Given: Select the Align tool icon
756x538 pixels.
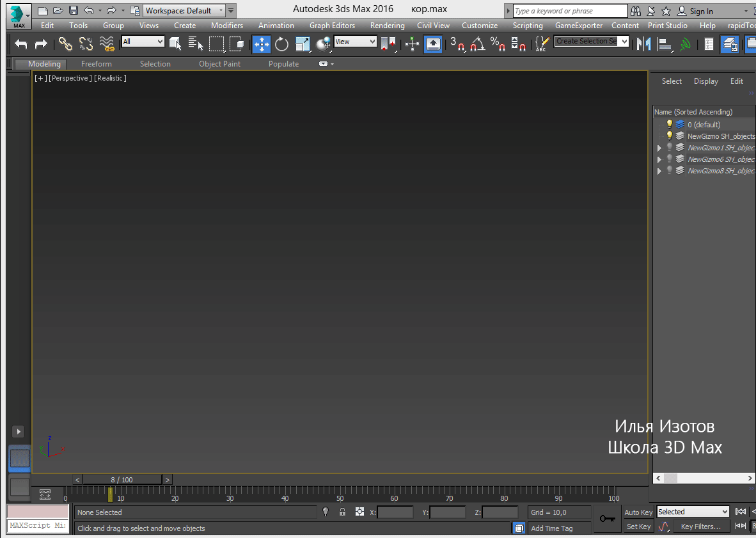Looking at the screenshot, I should (665, 44).
